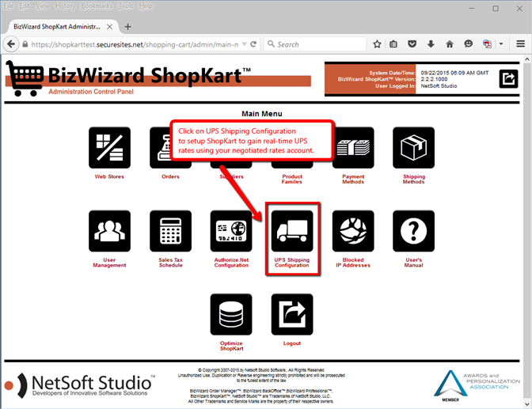Open the Tools menu
Image resolution: width=532 pixels, height=409 pixels.
[x=126, y=6]
